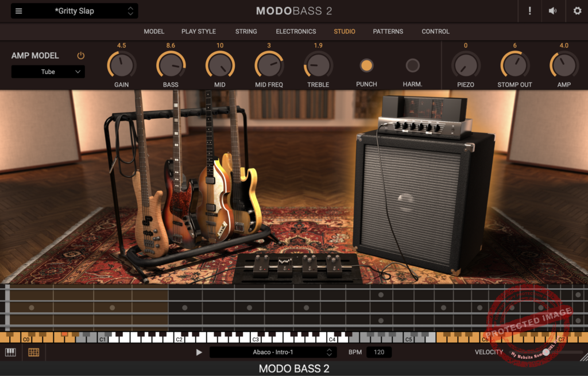Viewport: 588px width, 376px height.
Task: Click the BASS knob
Action: pyautogui.click(x=171, y=65)
